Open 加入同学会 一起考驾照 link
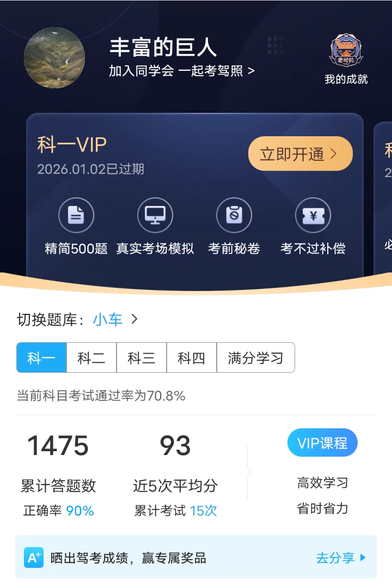The width and height of the screenshot is (392, 582). 182,70
